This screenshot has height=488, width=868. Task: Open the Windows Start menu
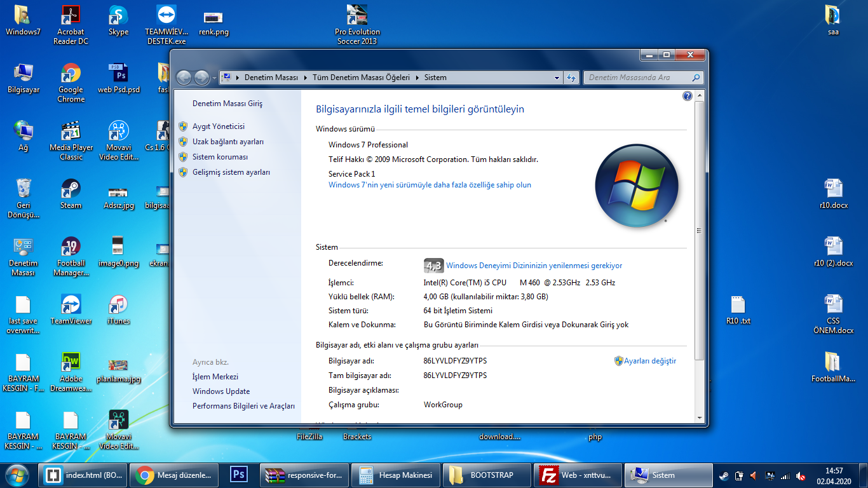(18, 475)
